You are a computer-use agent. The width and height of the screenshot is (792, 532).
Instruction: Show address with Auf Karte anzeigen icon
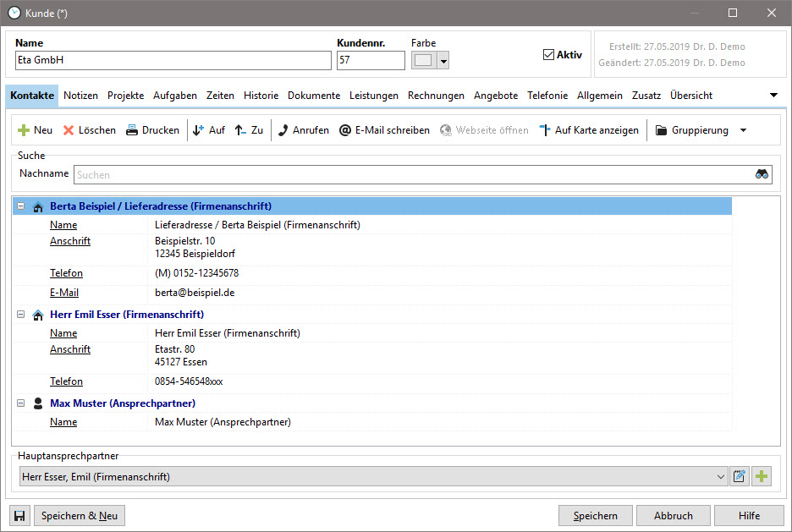point(545,130)
